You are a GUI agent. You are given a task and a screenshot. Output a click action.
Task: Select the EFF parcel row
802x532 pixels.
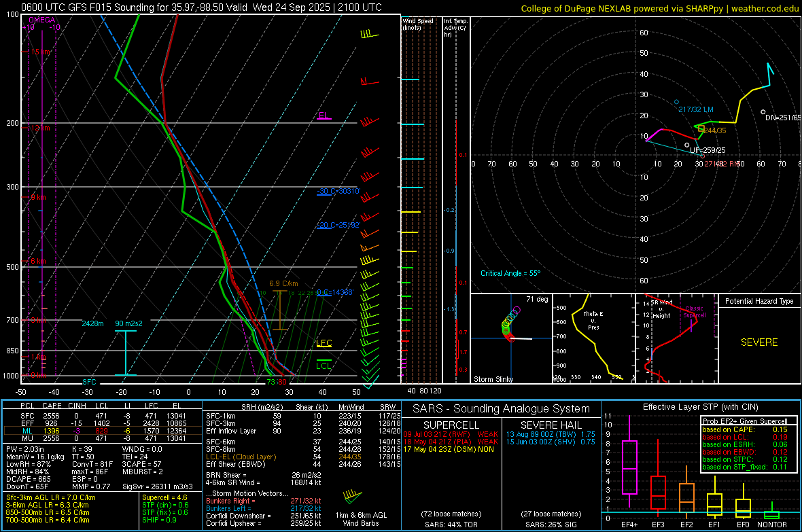(x=102, y=423)
